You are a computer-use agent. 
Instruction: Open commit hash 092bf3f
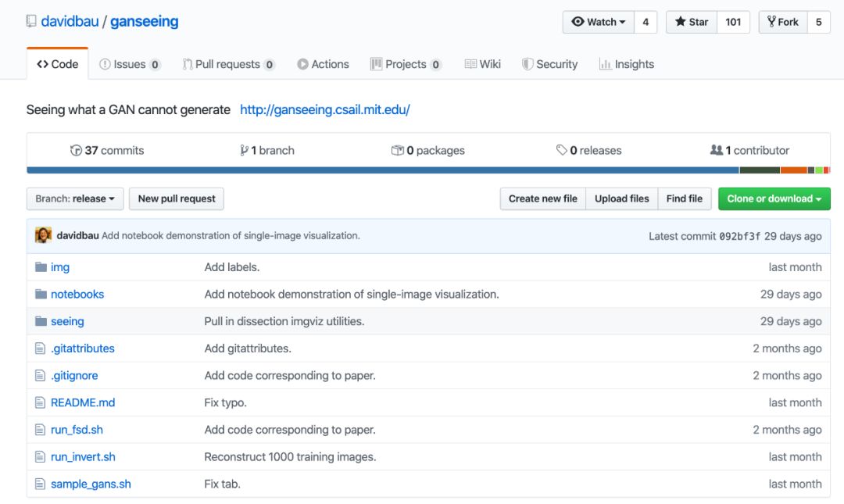point(739,236)
